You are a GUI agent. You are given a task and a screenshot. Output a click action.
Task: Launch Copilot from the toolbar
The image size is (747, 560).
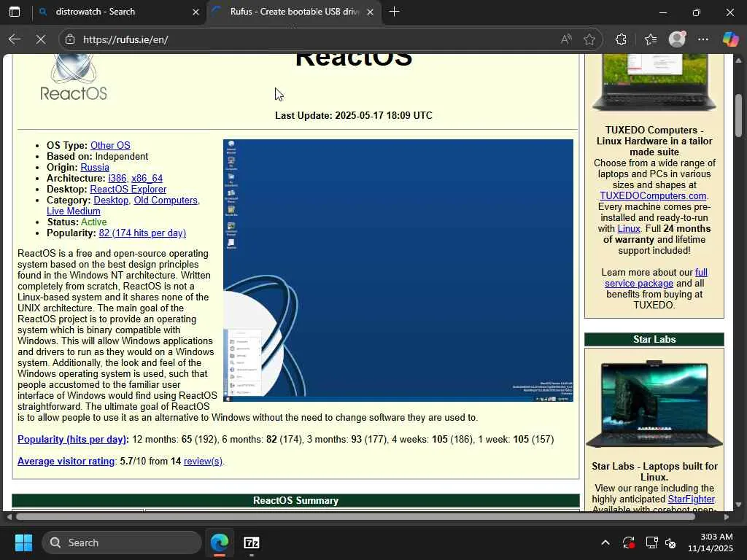[x=729, y=39]
